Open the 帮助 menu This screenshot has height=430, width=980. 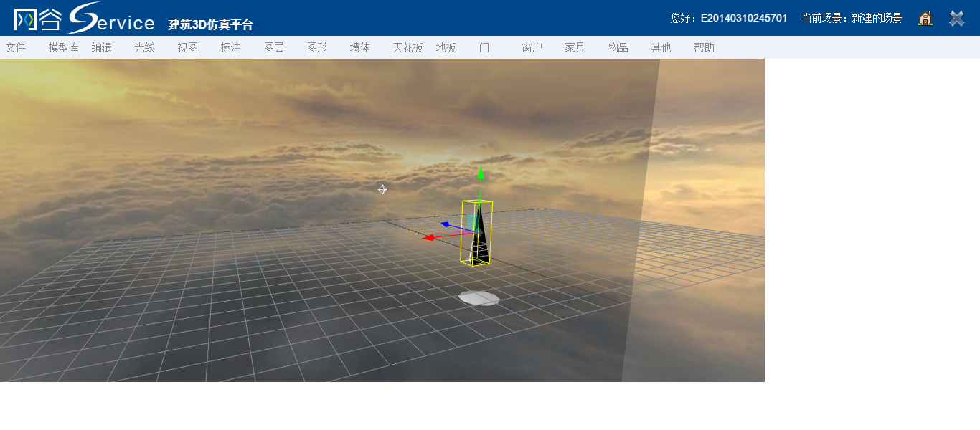[x=705, y=47]
